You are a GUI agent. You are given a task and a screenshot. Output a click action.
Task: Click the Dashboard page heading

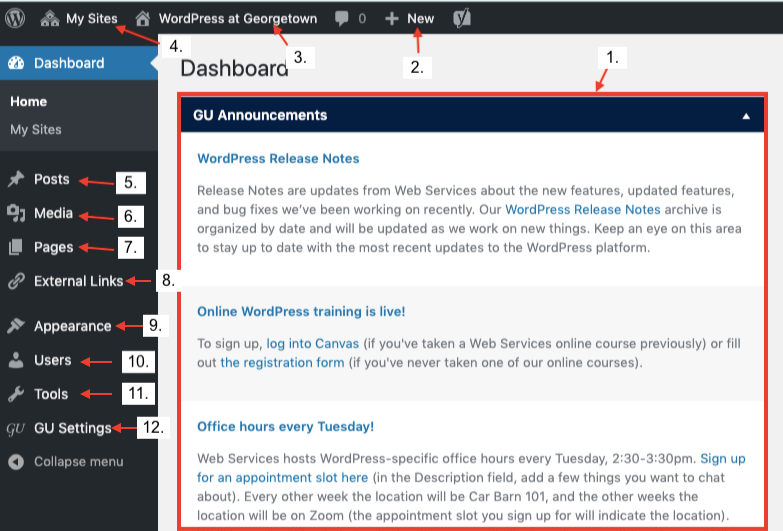pos(234,68)
